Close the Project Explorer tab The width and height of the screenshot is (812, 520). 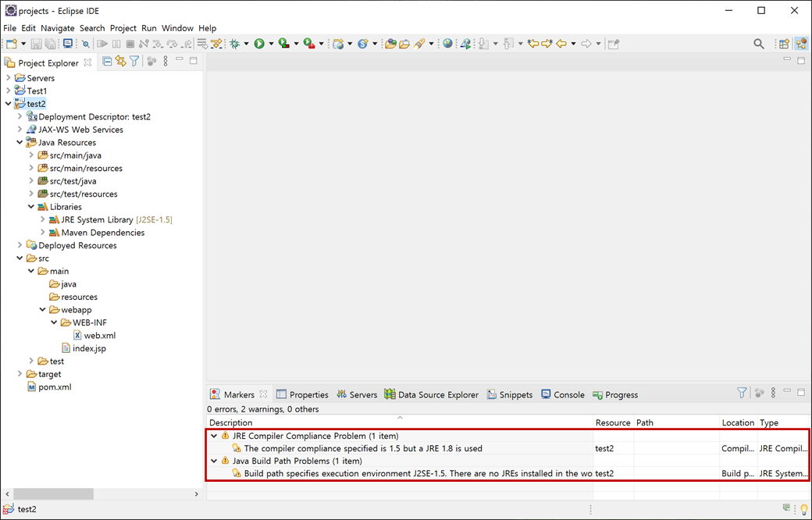[x=88, y=62]
